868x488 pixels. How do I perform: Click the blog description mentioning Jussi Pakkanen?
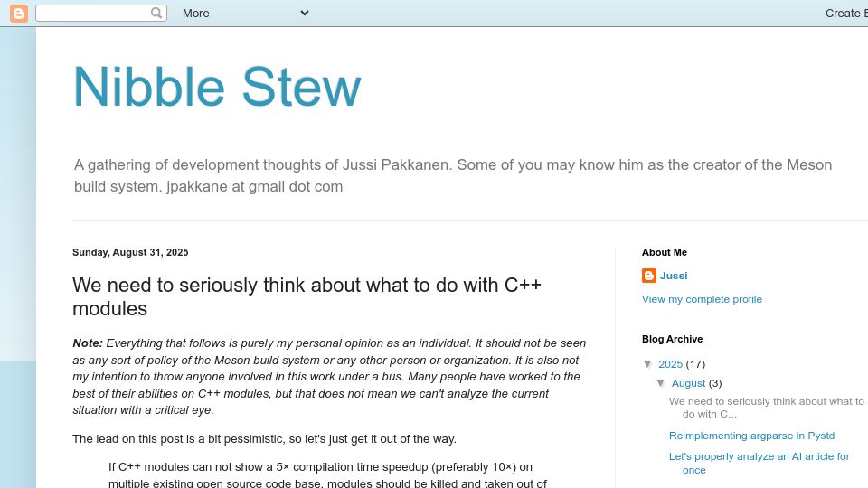[x=453, y=175]
